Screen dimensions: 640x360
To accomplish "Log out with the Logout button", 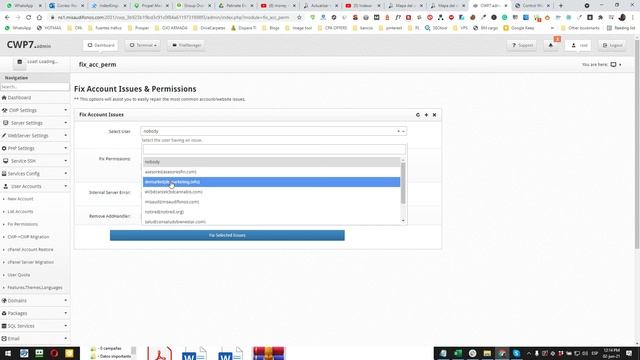I will (x=612, y=45).
